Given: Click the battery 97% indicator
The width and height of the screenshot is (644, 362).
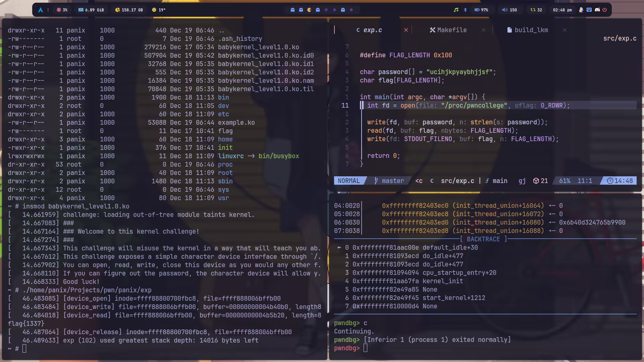Looking at the screenshot, I should tap(481, 10).
